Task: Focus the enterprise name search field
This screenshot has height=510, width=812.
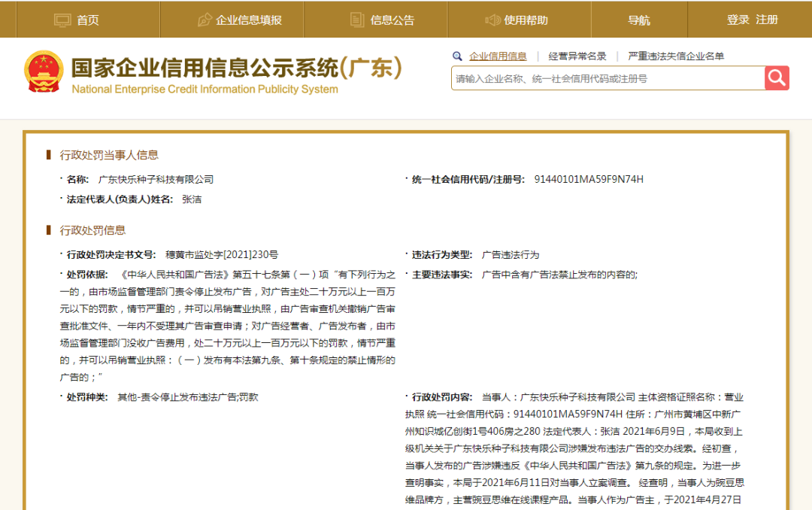Action: [608, 78]
